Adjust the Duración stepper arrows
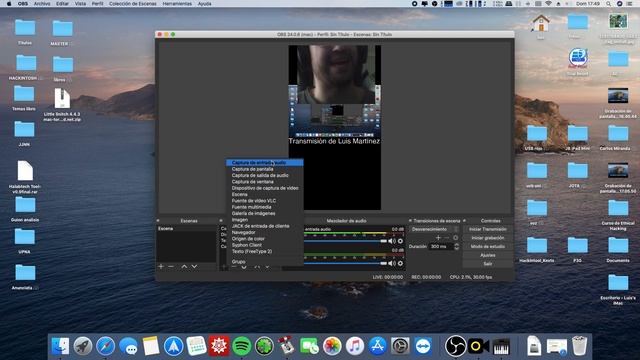This screenshot has height=360, width=640. 456,247
